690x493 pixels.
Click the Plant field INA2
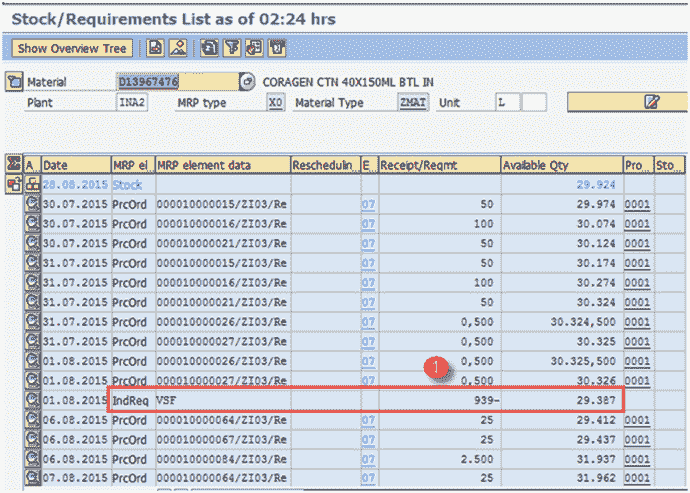coord(132,103)
